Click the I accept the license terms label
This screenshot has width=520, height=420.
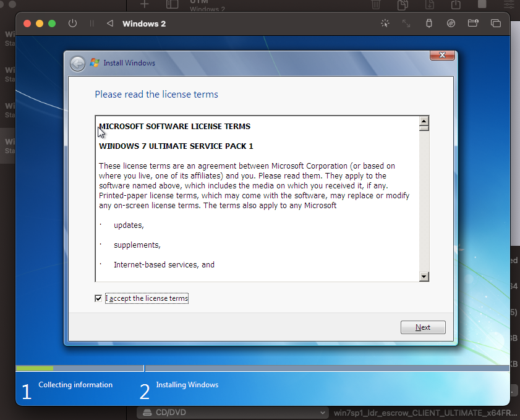(147, 298)
